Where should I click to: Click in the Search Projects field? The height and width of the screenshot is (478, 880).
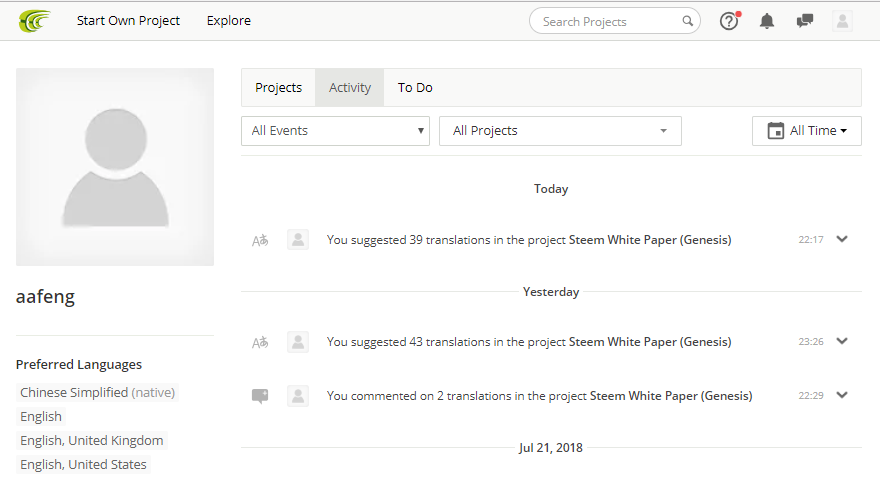[x=609, y=21]
